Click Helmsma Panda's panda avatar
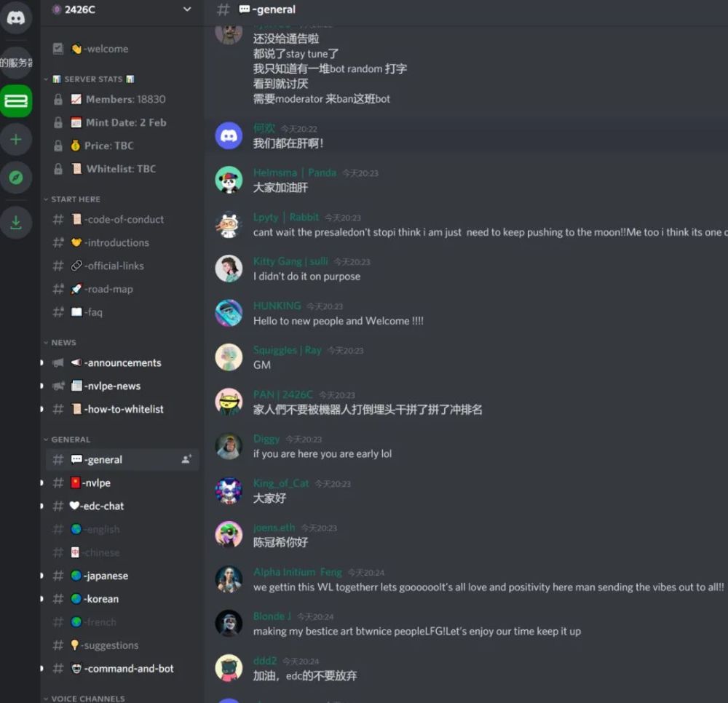 [x=229, y=180]
